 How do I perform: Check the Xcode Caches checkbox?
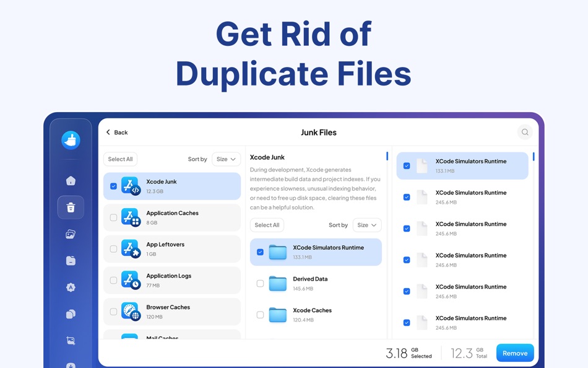coord(260,315)
